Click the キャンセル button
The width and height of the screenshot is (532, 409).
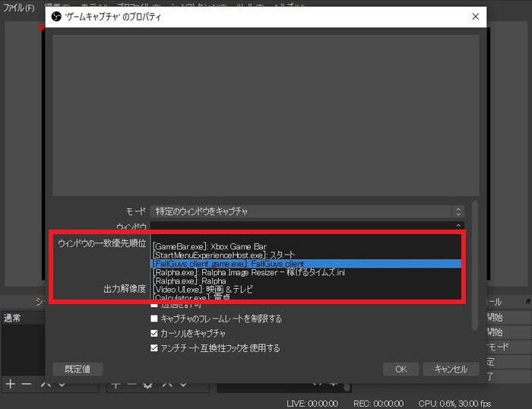[x=451, y=369]
